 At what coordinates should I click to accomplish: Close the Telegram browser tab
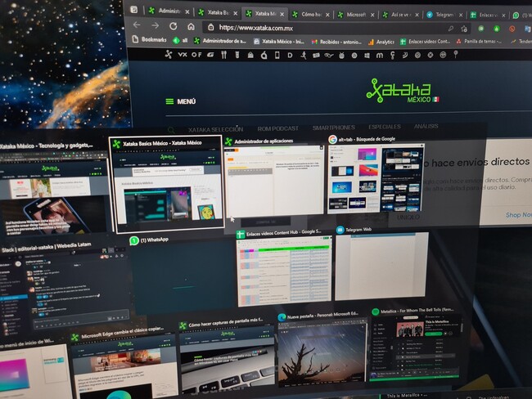point(461,15)
